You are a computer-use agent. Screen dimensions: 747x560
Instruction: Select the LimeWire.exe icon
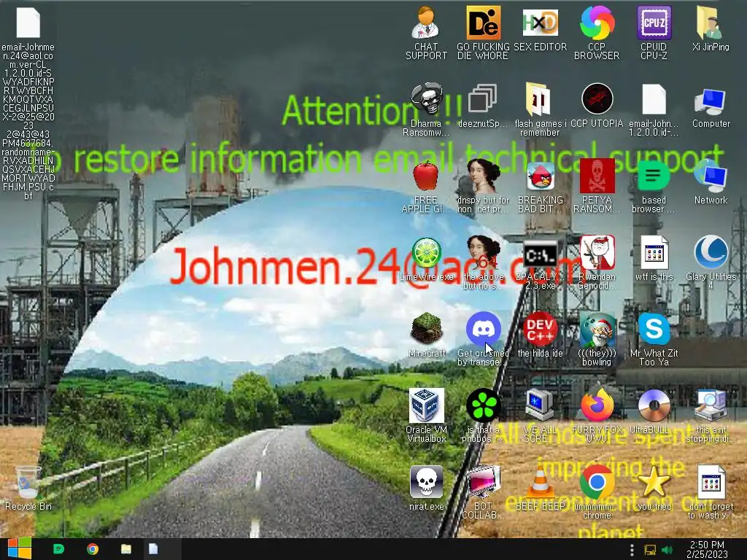[x=426, y=260]
